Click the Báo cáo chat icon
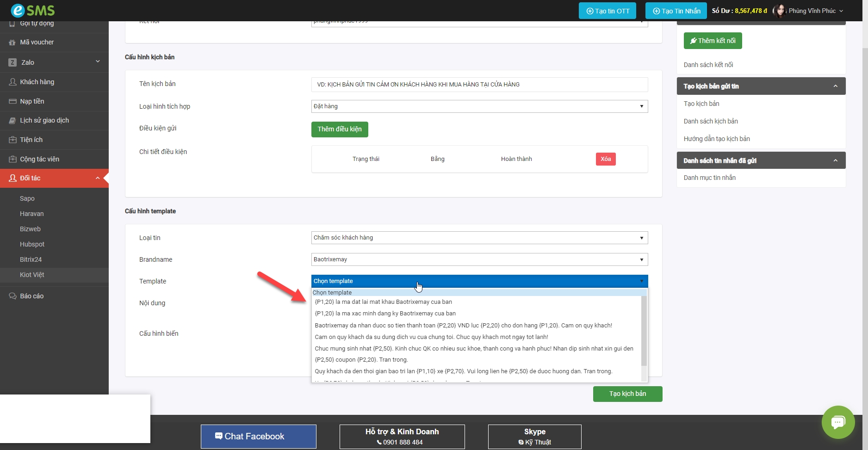This screenshot has width=868, height=450. coord(12,296)
